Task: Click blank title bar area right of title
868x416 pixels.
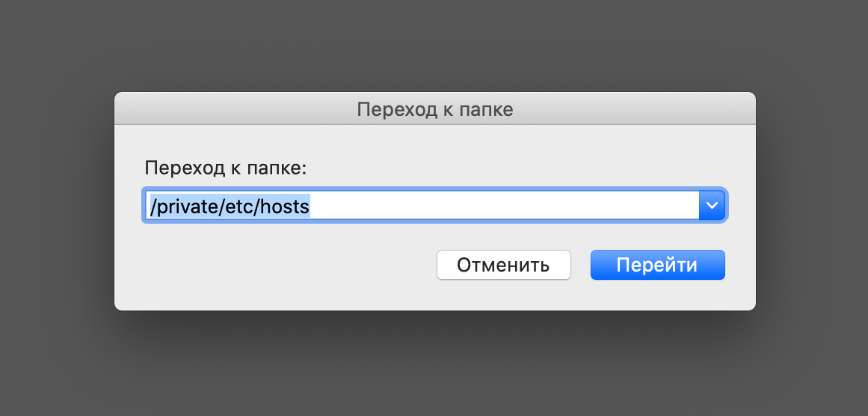Action: 635,109
